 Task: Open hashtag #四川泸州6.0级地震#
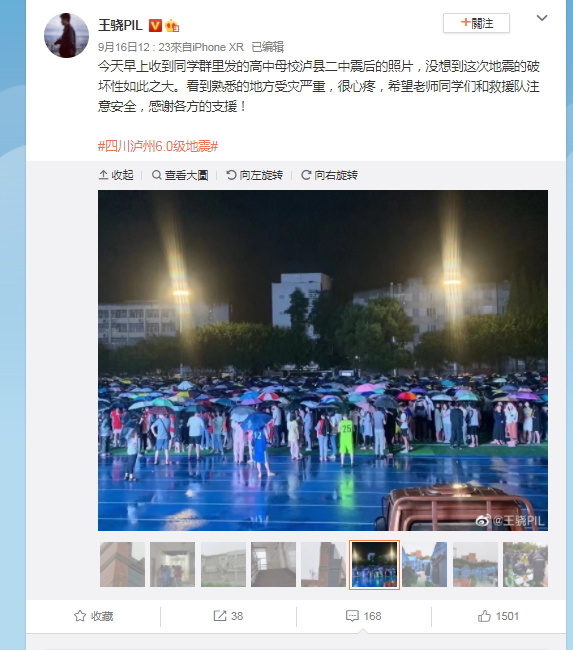pyautogui.click(x=158, y=146)
